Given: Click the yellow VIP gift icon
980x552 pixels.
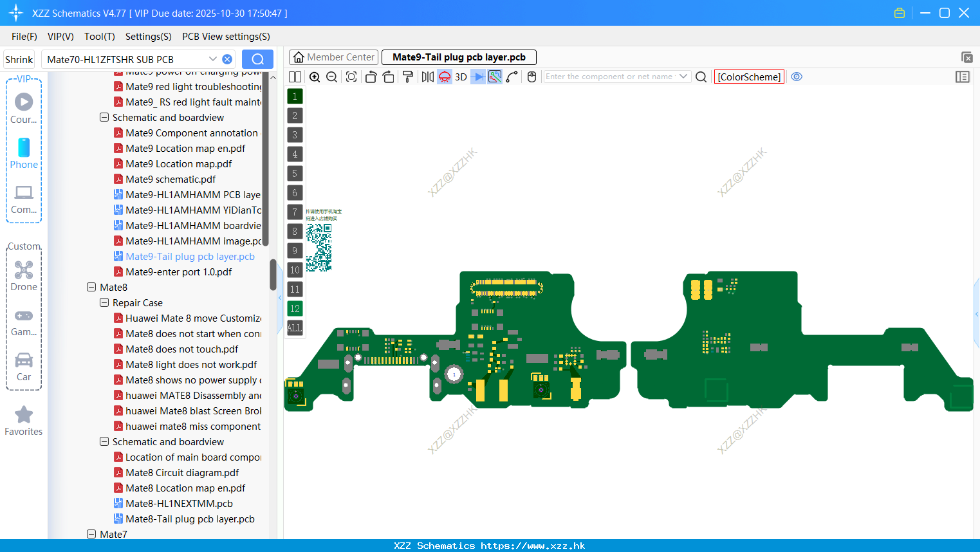Looking at the screenshot, I should point(900,13).
